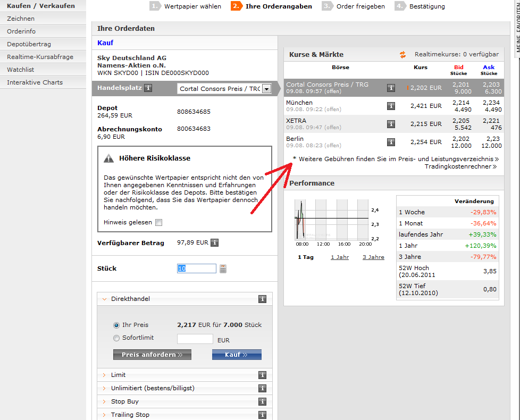Click the Ask Stücke column header
This screenshot has height=420, width=520.
(x=489, y=70)
